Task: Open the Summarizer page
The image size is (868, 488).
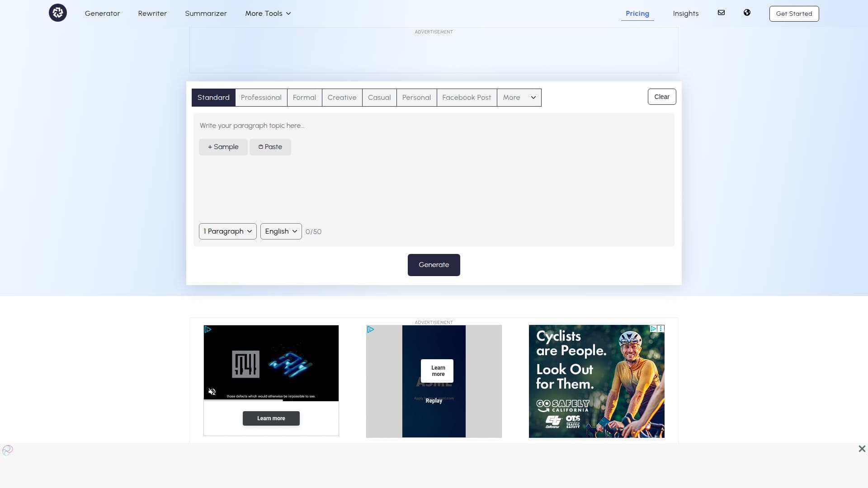Action: click(206, 14)
